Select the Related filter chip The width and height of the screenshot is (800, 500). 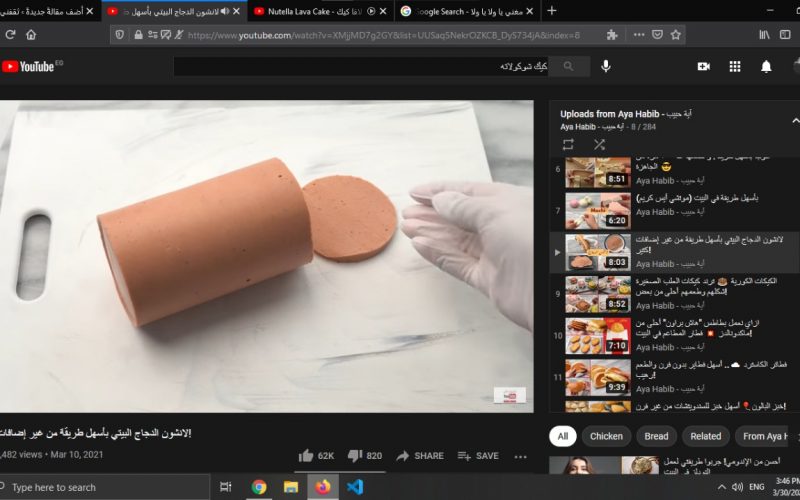point(706,436)
